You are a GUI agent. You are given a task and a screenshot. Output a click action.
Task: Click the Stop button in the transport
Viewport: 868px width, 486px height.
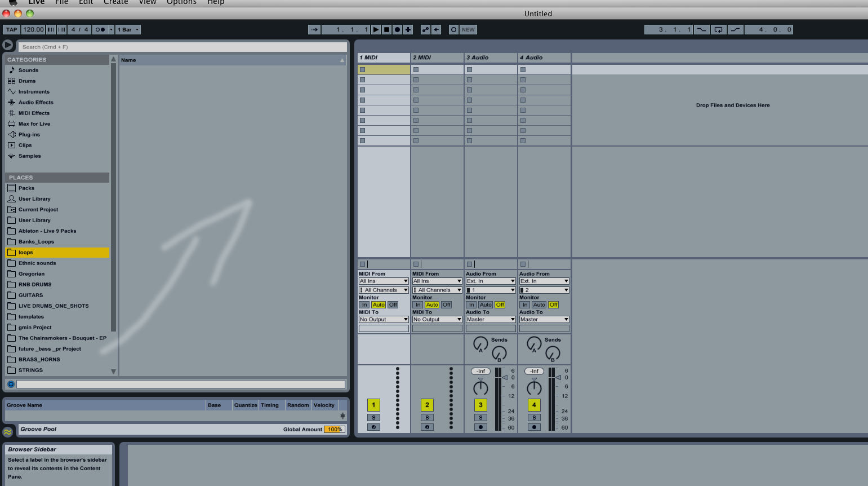[386, 29]
